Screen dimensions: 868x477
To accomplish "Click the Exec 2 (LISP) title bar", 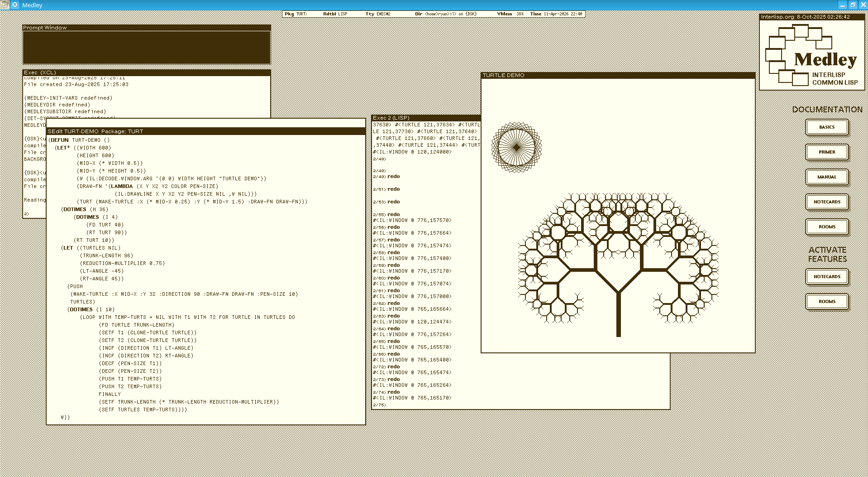I will pos(425,118).
